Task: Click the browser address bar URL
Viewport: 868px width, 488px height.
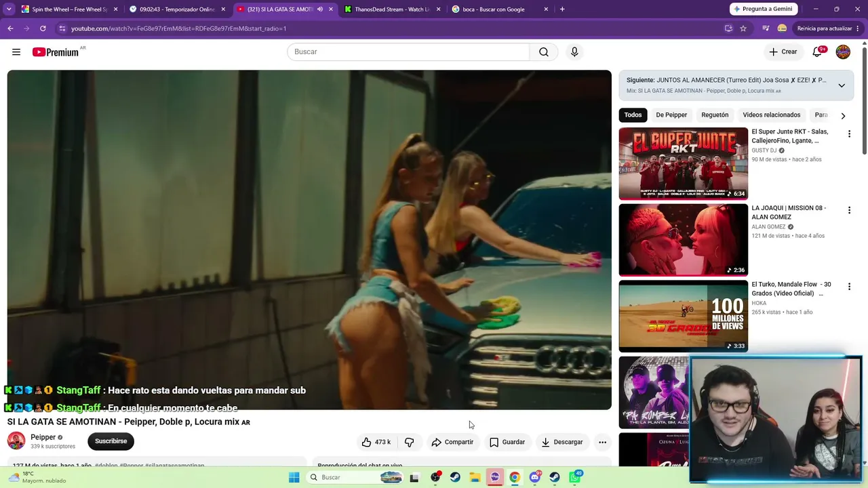Action: click(179, 28)
